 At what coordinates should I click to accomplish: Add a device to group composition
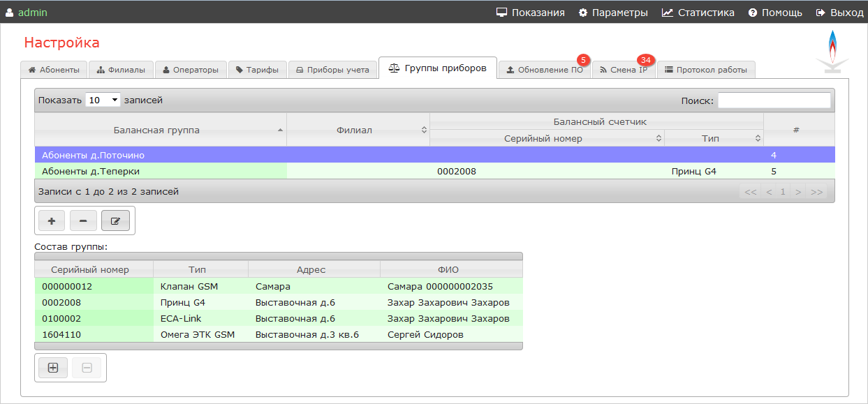tap(53, 368)
